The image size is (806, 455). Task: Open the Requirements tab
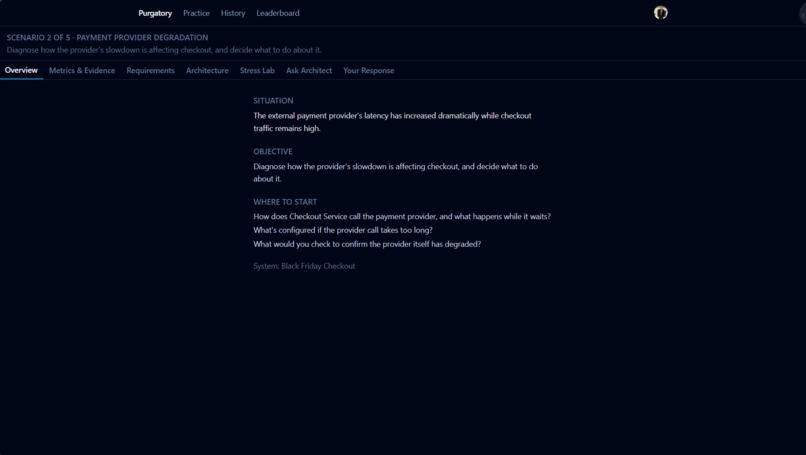coord(150,70)
